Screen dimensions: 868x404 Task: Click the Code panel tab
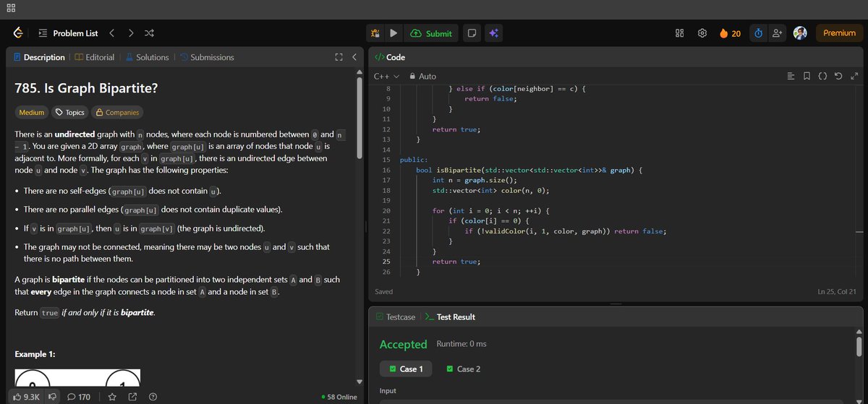[x=390, y=57]
